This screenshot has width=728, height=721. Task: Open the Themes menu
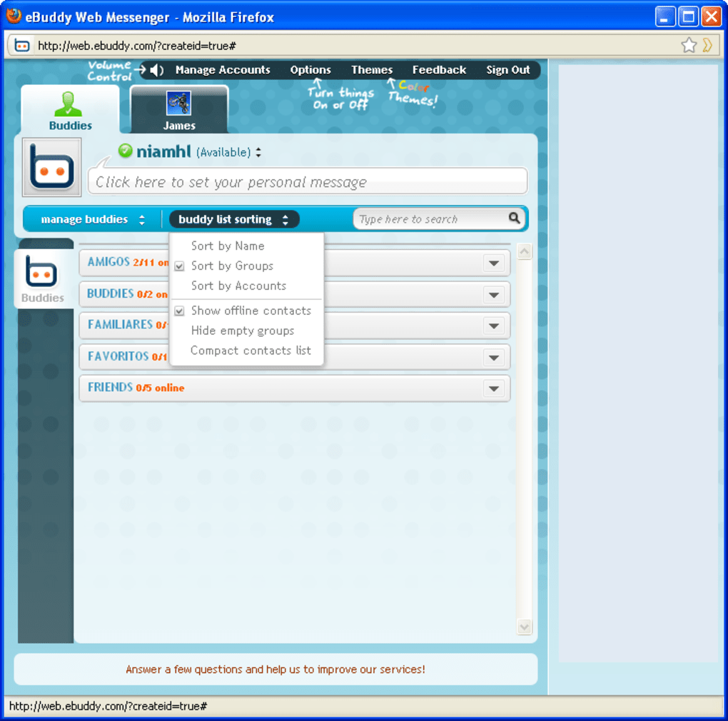pos(371,69)
